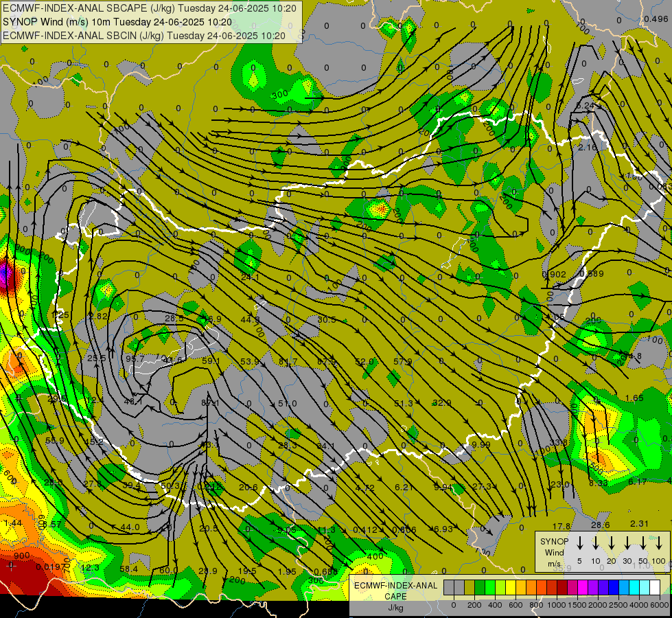Screen dimensions: 672x618
Task: Click the SBCIN title line in header box
Action: pyautogui.click(x=144, y=36)
